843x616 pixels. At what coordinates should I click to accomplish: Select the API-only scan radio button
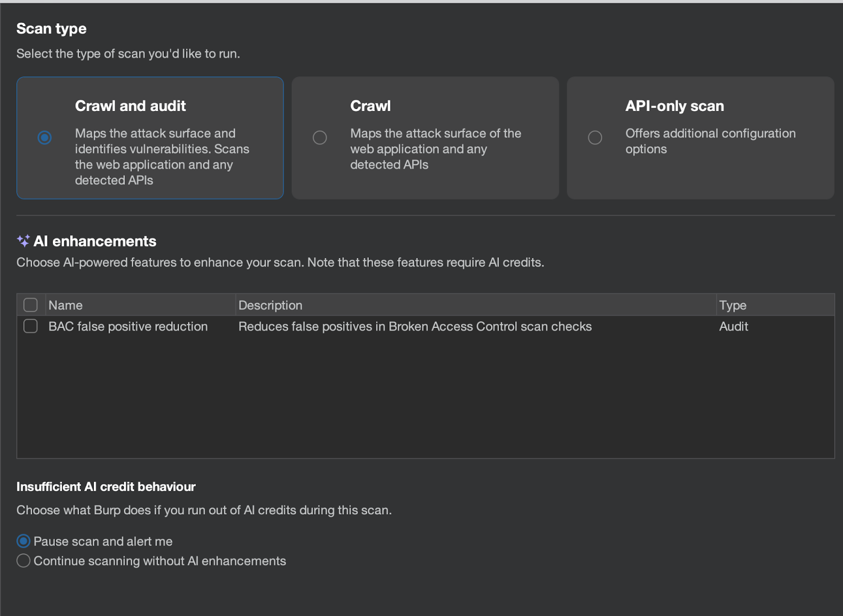(x=595, y=137)
